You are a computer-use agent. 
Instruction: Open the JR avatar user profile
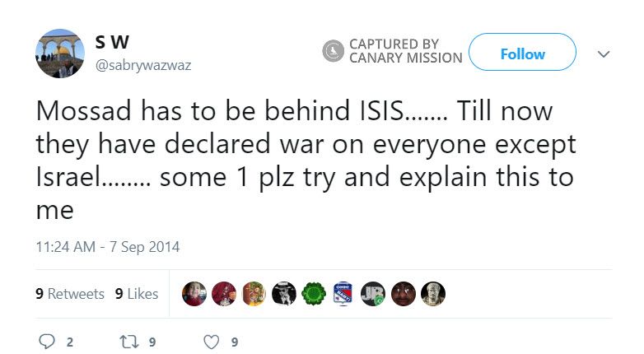[x=373, y=294]
